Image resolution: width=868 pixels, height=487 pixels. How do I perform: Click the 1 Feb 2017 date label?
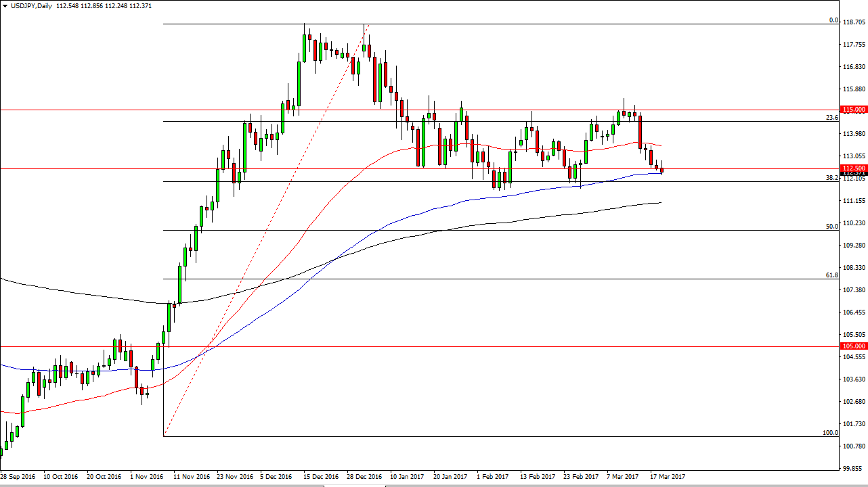[x=493, y=477]
